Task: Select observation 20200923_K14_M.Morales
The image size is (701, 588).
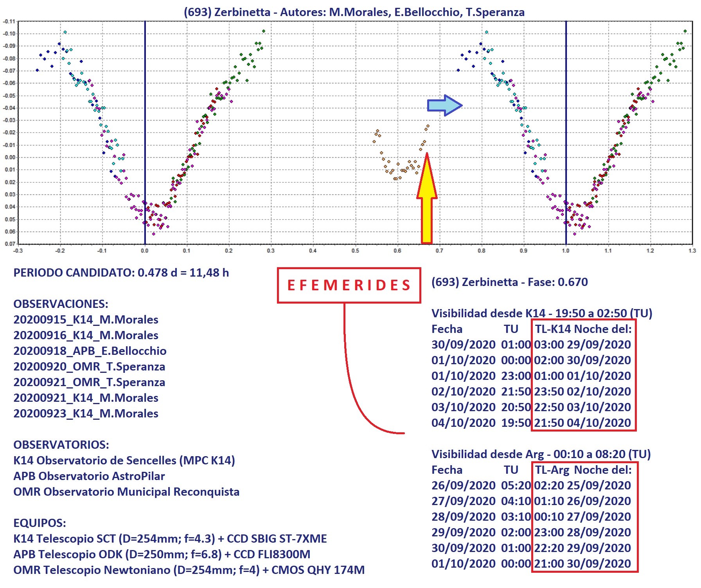Action: point(86,414)
